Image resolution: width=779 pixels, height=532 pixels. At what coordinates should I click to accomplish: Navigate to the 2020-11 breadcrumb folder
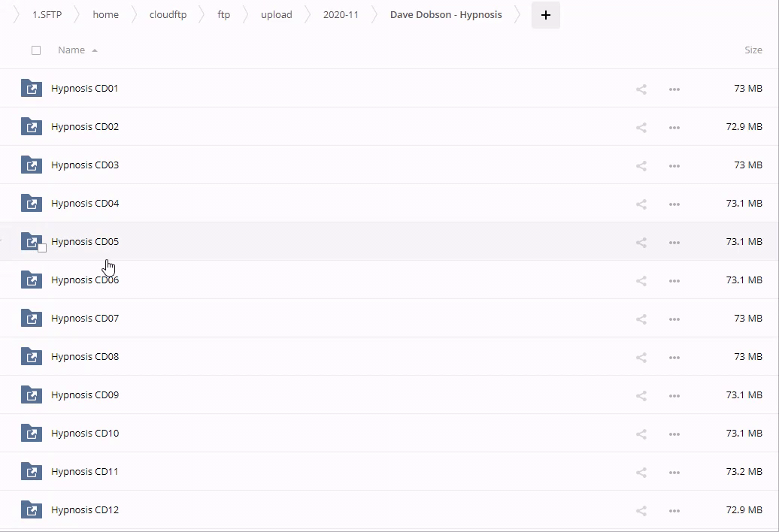tap(341, 15)
